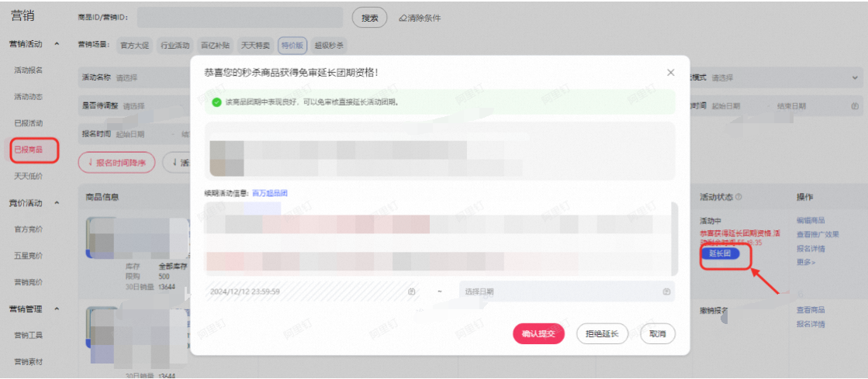Close the extension dialog with the X icon
This screenshot has width=868, height=379.
pos(670,73)
